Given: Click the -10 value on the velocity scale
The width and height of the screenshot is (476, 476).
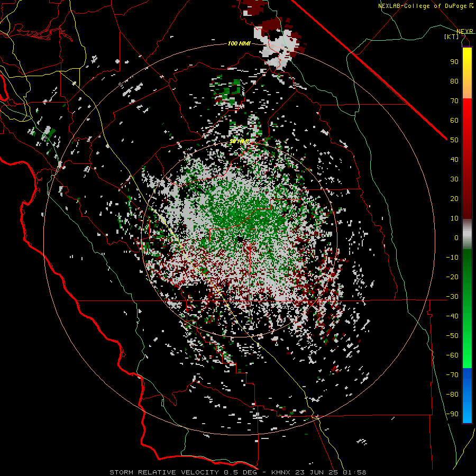Looking at the screenshot, I should pos(452,258).
